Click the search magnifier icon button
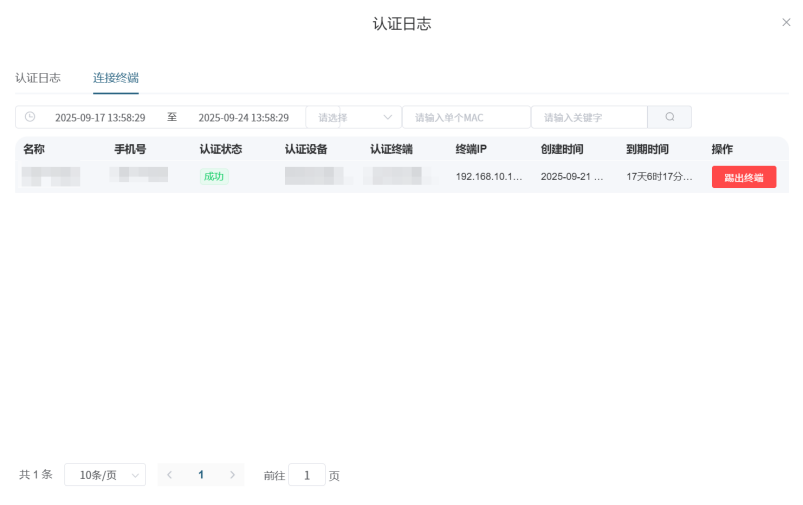 point(669,117)
